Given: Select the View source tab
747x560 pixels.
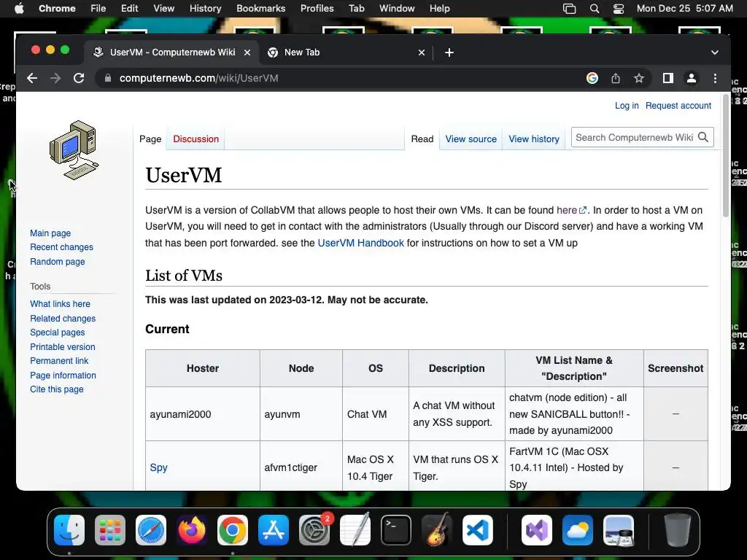Looking at the screenshot, I should point(471,139).
